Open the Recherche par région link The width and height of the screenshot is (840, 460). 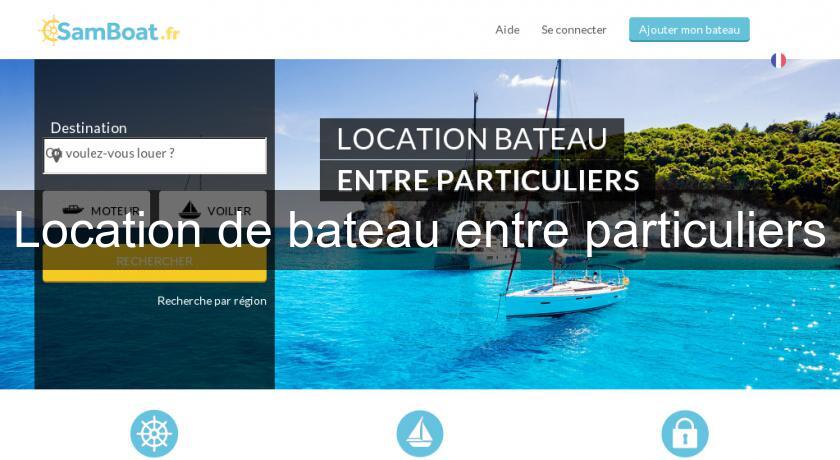pos(212,301)
